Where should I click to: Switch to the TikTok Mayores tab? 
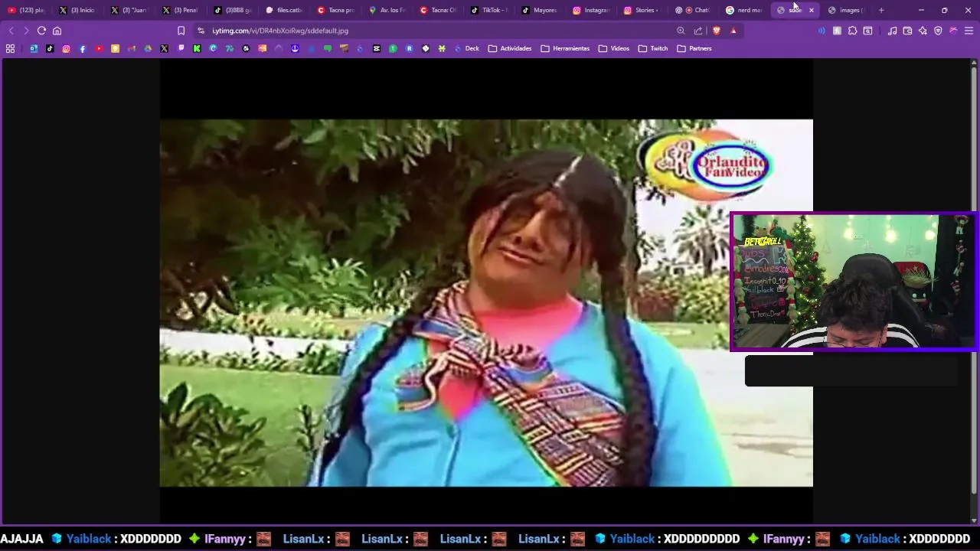pos(540,10)
